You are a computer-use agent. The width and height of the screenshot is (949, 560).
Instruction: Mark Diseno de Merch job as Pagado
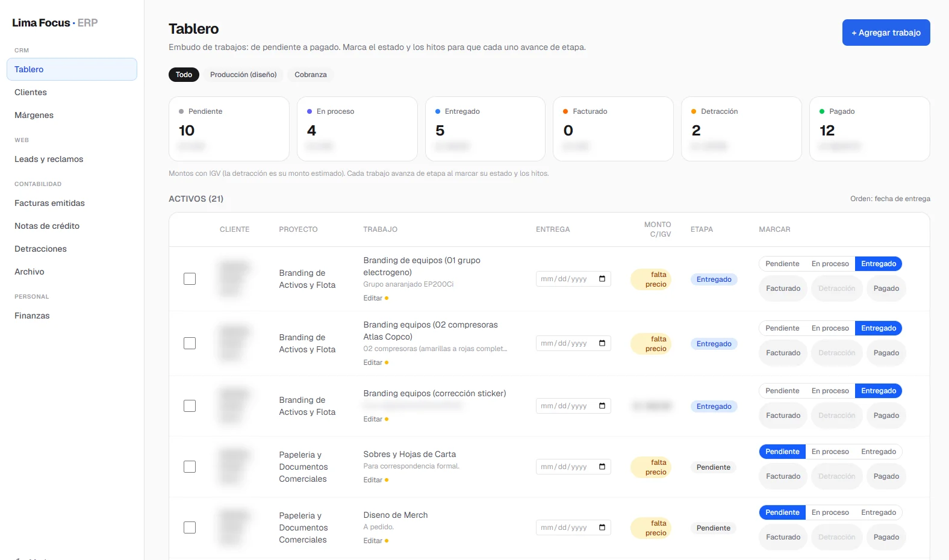[886, 537]
